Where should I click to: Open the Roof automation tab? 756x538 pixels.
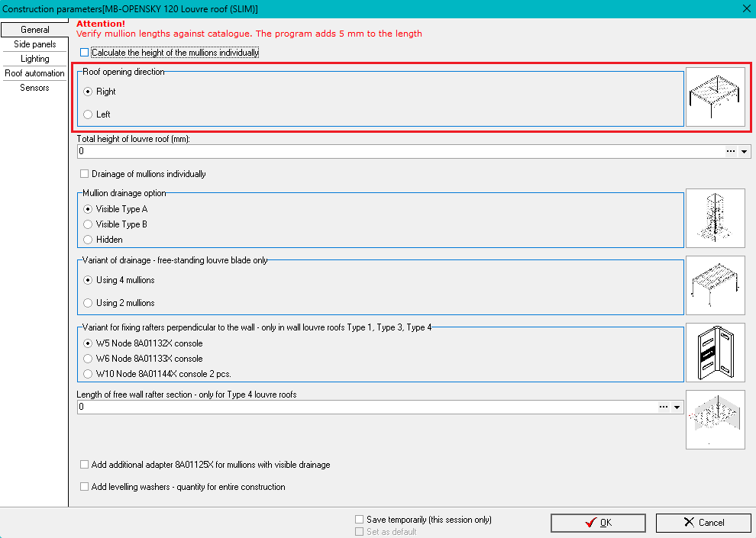[34, 73]
